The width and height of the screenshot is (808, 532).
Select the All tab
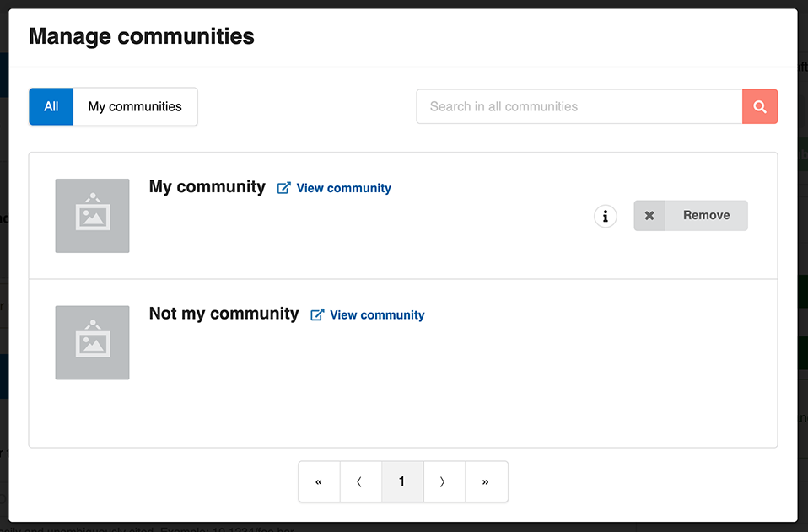pyautogui.click(x=51, y=106)
